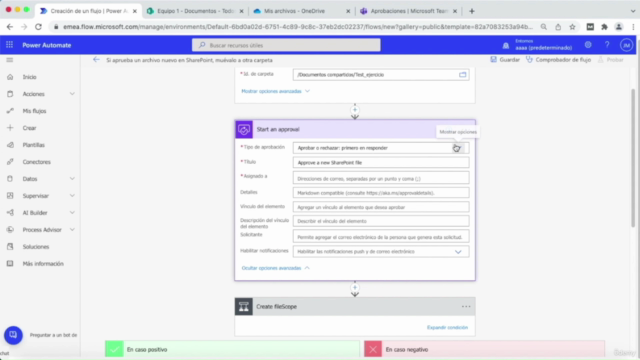The width and height of the screenshot is (640, 360).
Task: Switch to Equipo 1 - Documentos browser tab
Action: click(x=196, y=11)
